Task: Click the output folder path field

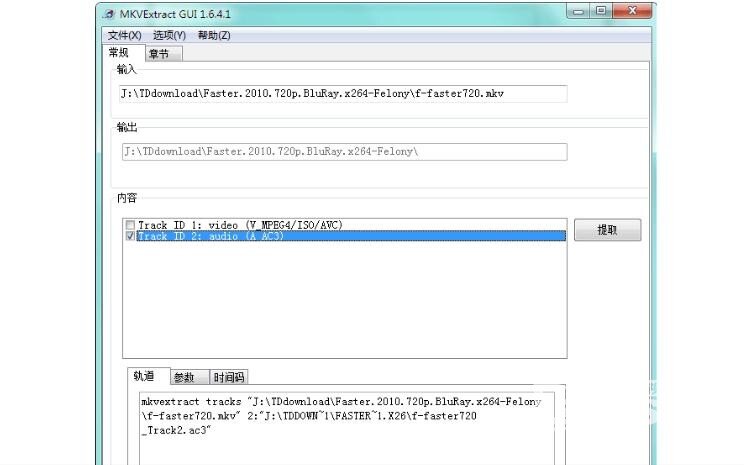Action: (x=344, y=152)
